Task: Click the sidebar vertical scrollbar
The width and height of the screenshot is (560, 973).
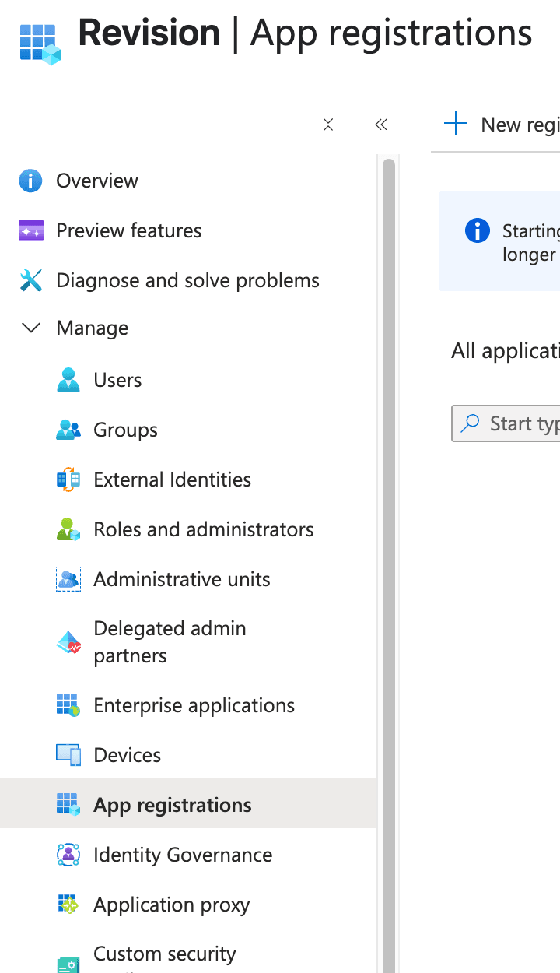Action: [x=389, y=564]
